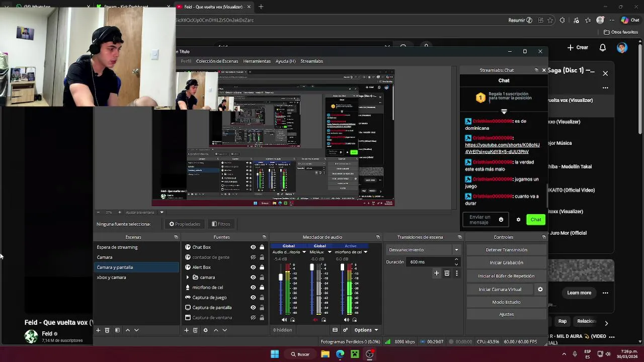The width and height of the screenshot is (644, 362).
Task: Add a new source in Fuentes panel
Action: pyautogui.click(x=186, y=330)
